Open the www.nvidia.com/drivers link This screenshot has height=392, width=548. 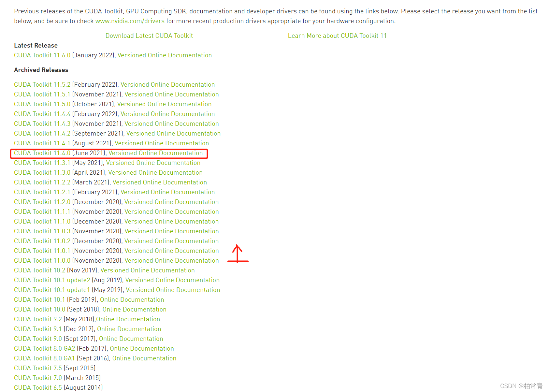(129, 21)
